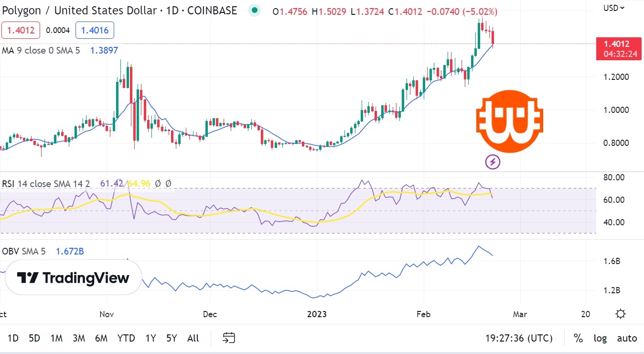Open the USD currency dropdown

click(x=614, y=8)
